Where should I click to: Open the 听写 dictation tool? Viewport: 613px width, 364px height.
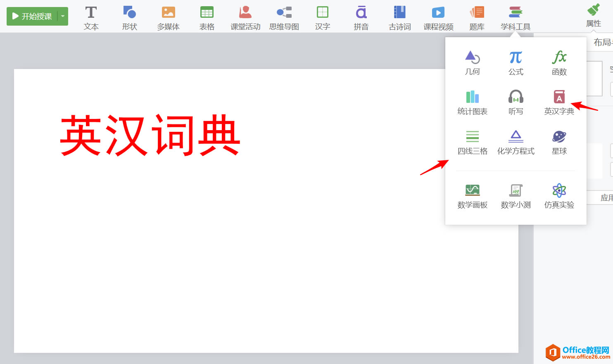(x=516, y=102)
